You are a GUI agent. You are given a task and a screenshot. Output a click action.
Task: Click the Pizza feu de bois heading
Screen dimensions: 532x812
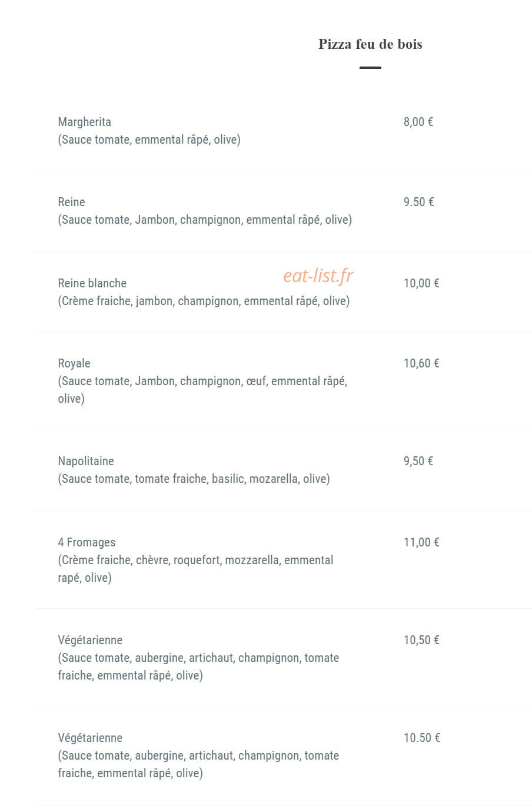[370, 44]
